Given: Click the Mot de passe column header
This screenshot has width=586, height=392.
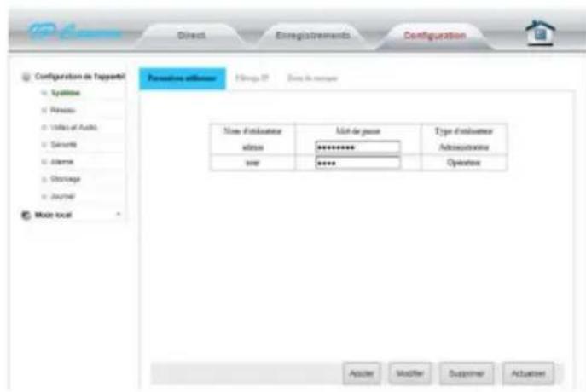Looking at the screenshot, I should [x=358, y=131].
